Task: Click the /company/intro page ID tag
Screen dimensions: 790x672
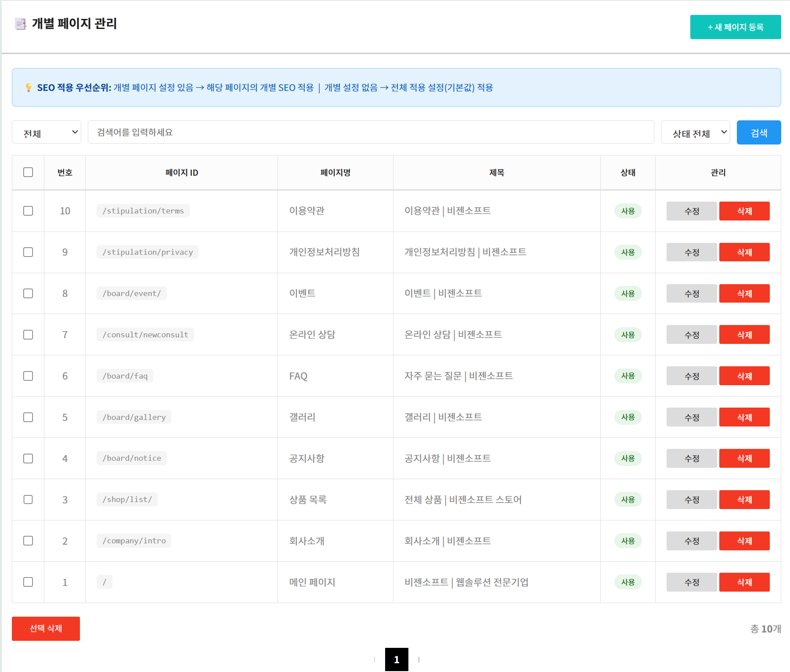Action: coord(134,541)
